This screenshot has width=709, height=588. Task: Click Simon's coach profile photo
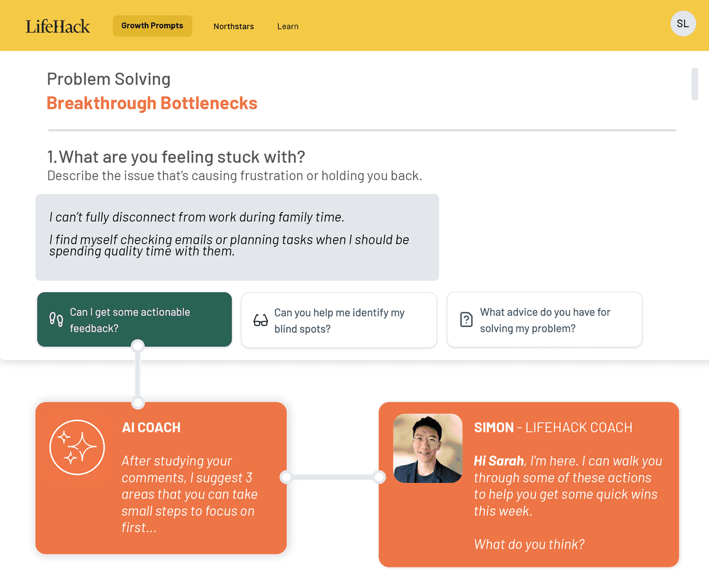[x=428, y=448]
